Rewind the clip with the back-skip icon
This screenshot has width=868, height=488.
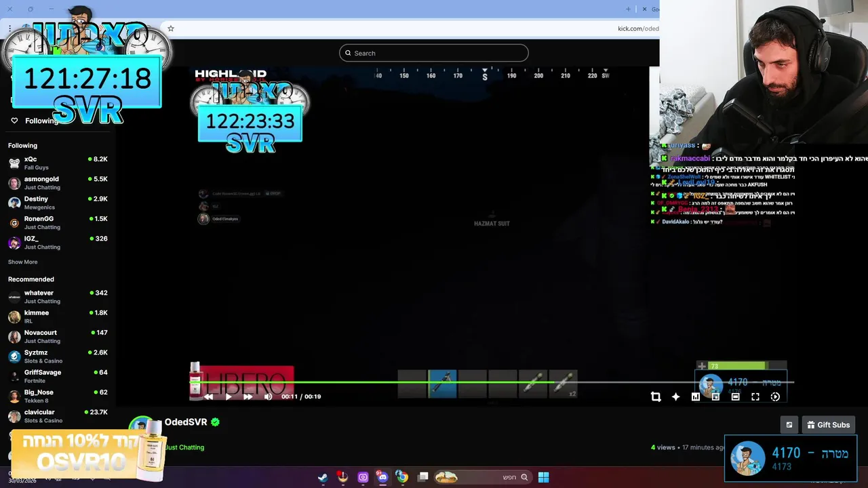coord(208,396)
